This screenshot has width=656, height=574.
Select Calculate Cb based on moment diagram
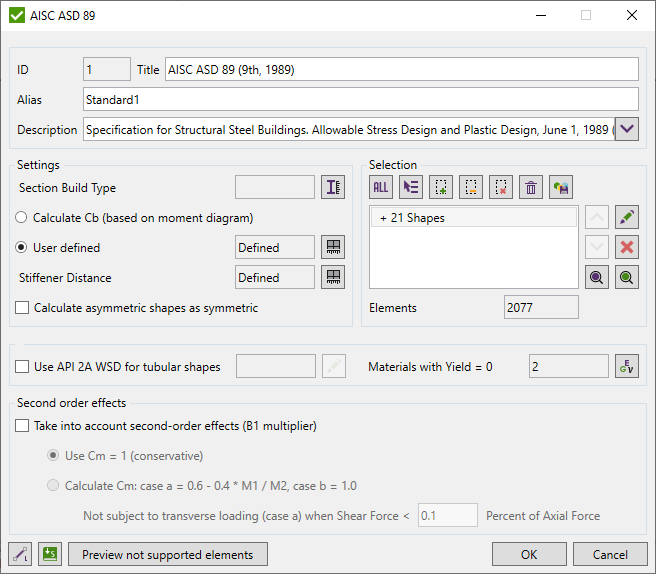pyautogui.click(x=23, y=218)
